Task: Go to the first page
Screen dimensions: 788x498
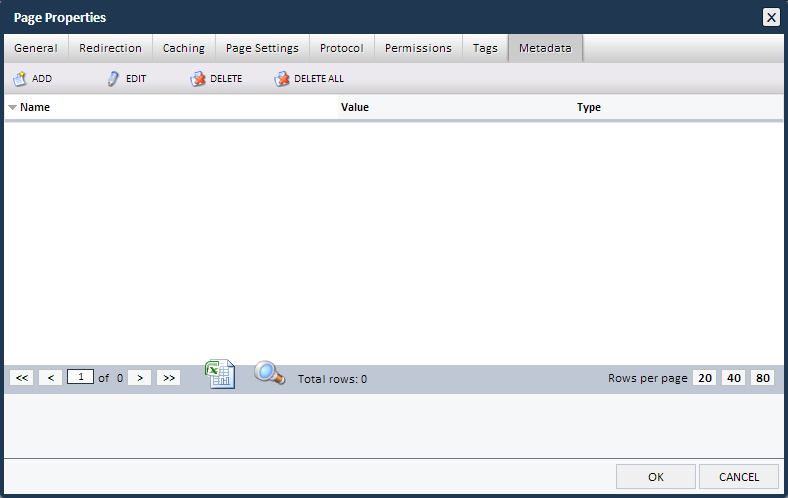Action: (22, 378)
